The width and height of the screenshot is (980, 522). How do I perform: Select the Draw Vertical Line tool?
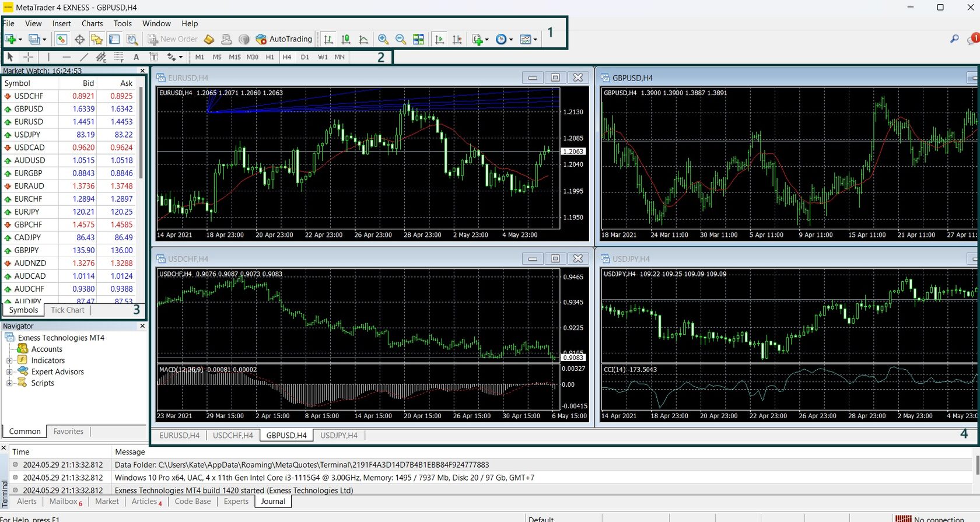point(49,57)
